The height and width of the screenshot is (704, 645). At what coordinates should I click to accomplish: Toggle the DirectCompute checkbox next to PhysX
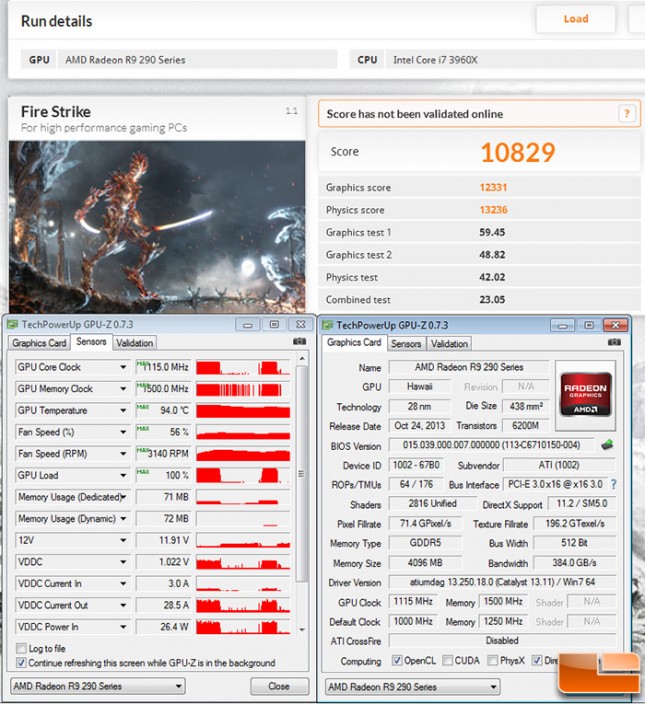pos(537,660)
